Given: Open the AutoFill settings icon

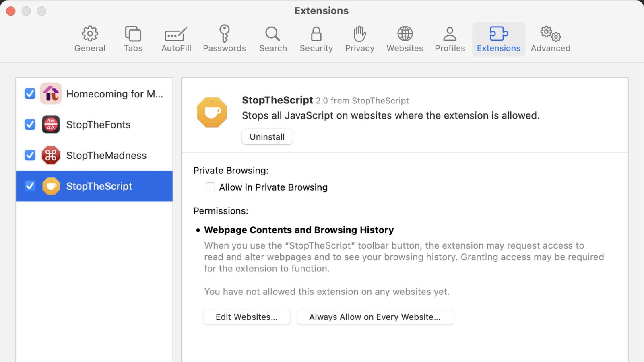Looking at the screenshot, I should 176,34.
